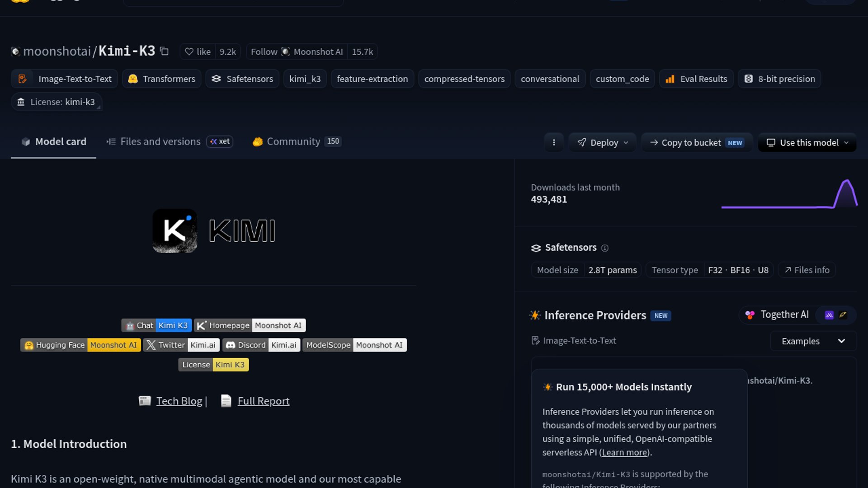Open the three-dot more options menu
This screenshot has height=488, width=868.
[554, 142]
